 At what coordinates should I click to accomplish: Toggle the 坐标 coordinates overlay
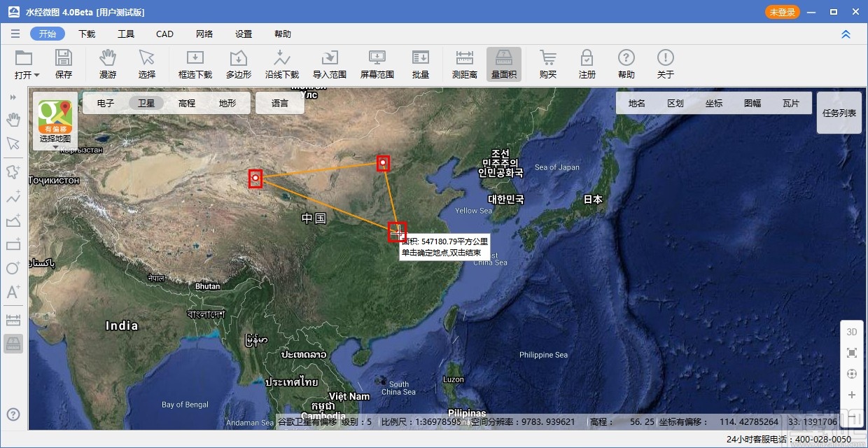[714, 103]
